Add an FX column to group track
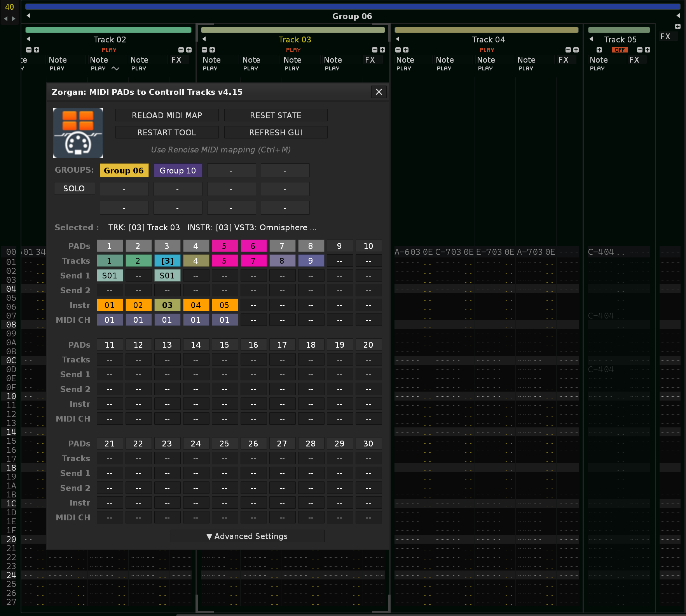686x616 pixels. coord(678,26)
